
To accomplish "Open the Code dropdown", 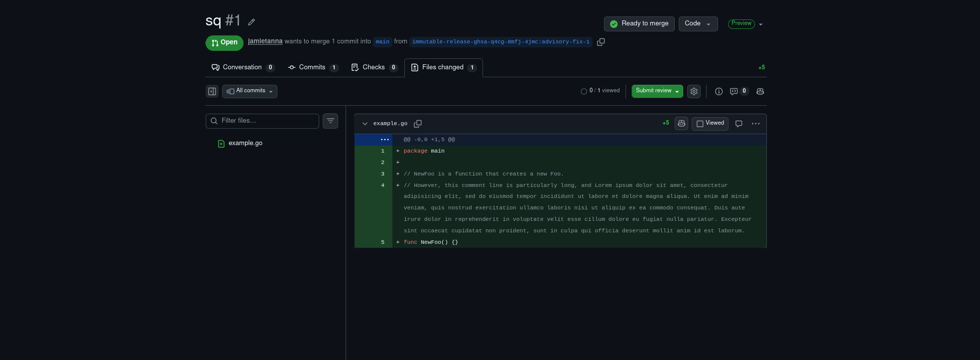I will [698, 24].
